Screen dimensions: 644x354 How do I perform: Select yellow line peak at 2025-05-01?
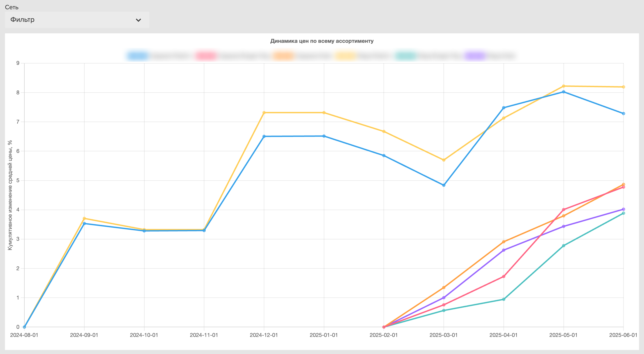pyautogui.click(x=563, y=86)
